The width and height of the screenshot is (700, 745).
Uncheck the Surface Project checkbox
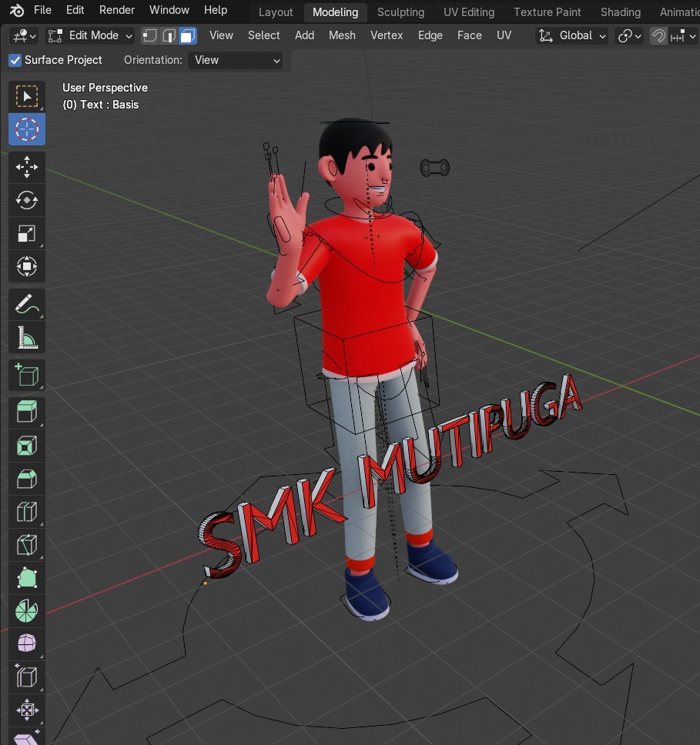click(x=15, y=60)
